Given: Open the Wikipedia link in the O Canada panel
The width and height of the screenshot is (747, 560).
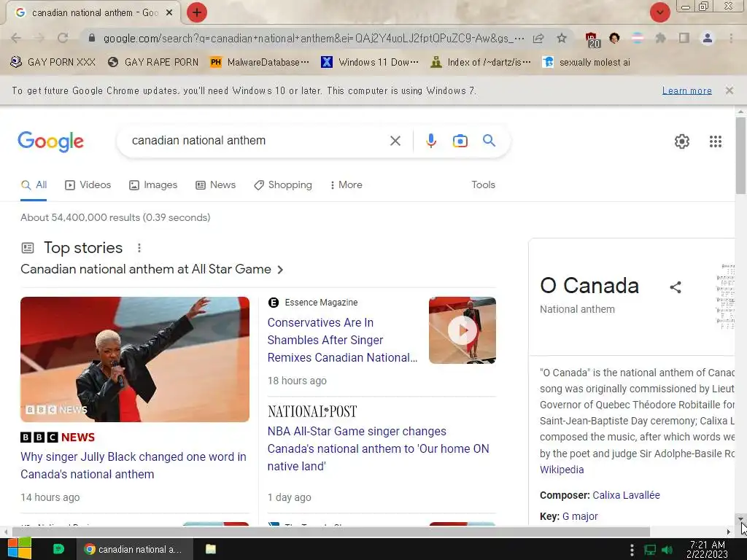Looking at the screenshot, I should [562, 470].
